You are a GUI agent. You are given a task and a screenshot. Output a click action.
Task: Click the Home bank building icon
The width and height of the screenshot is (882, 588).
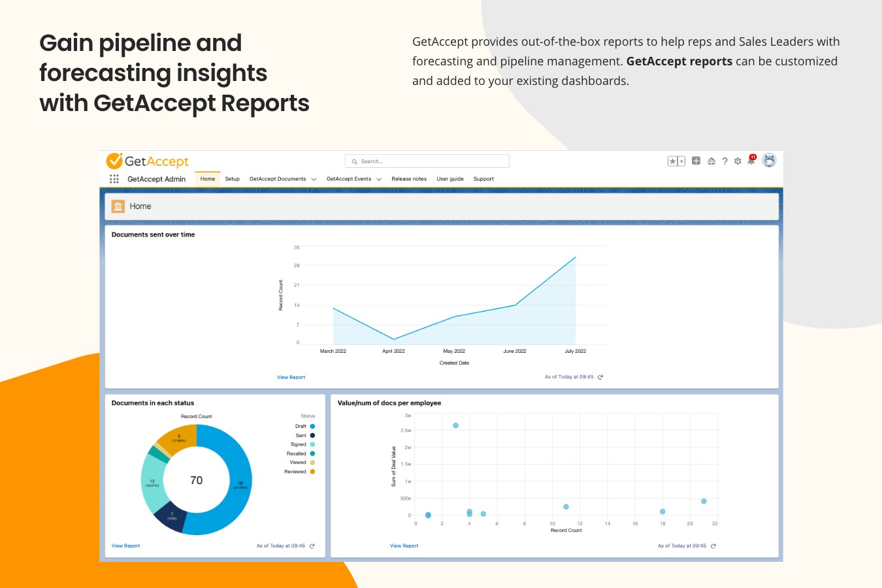pos(118,206)
